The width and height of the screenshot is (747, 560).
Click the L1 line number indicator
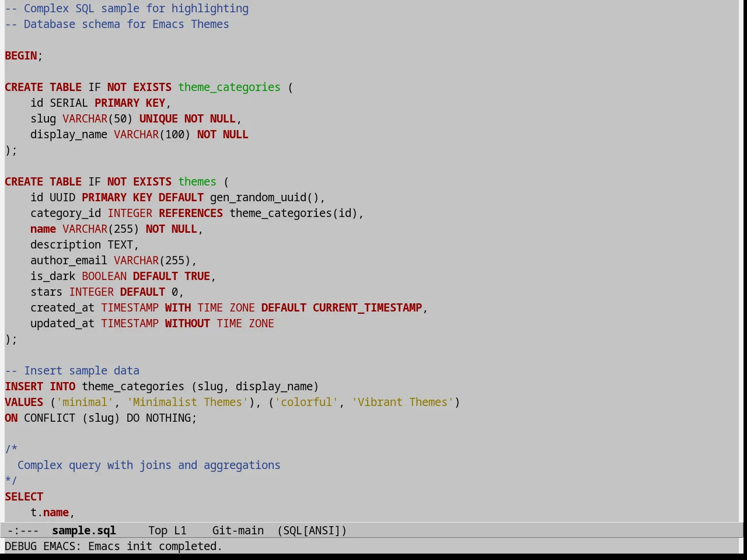click(x=180, y=530)
